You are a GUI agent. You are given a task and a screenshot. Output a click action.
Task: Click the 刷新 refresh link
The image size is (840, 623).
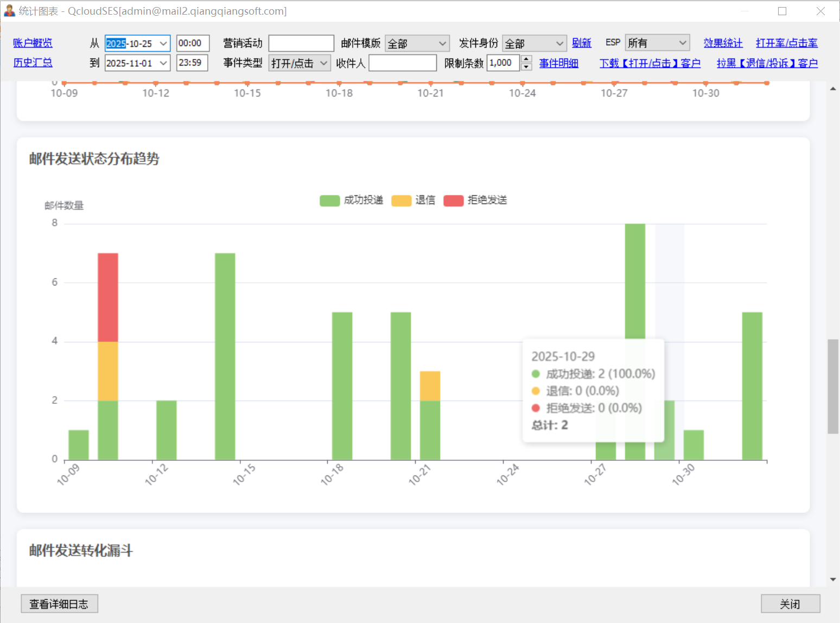pyautogui.click(x=581, y=43)
